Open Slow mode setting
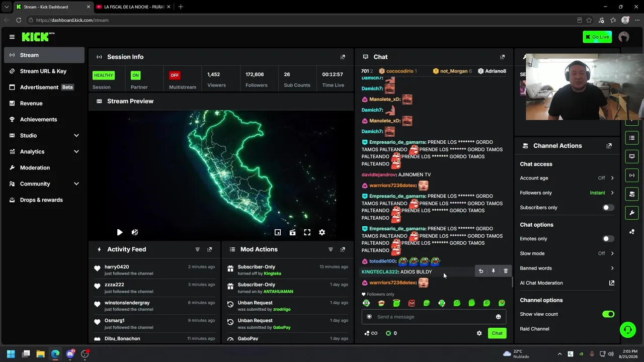The width and height of the screenshot is (644, 362). [567, 253]
